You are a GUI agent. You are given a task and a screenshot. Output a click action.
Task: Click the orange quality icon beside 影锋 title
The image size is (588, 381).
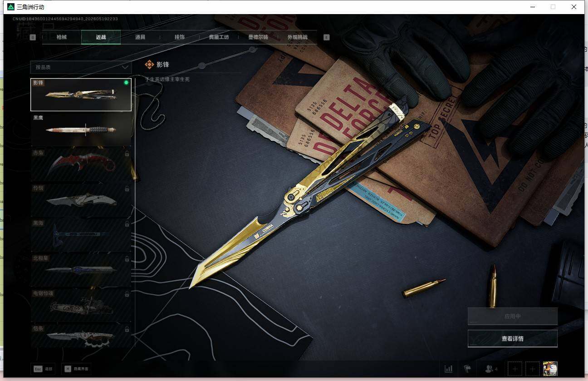point(149,64)
